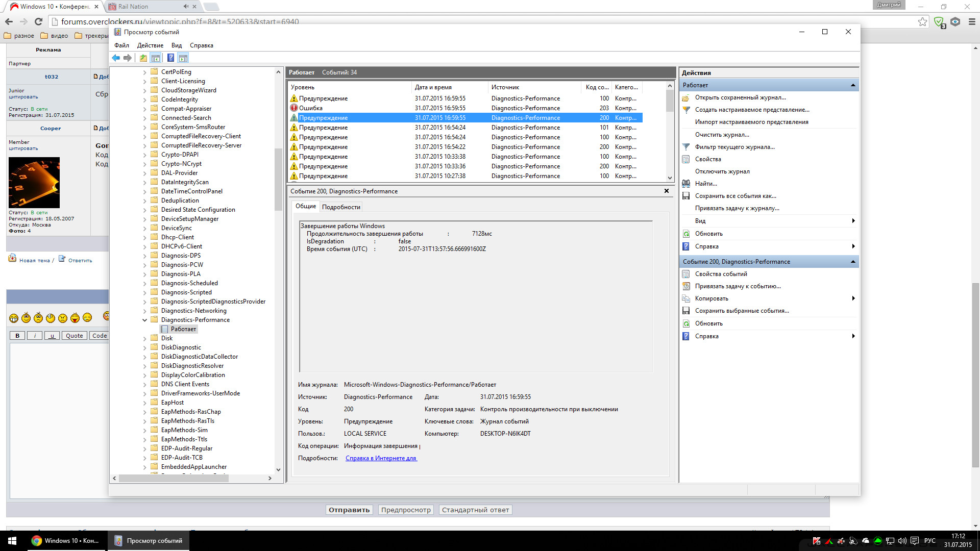The image size is (980, 551).
Task: Click the Копировать icon in actions pane
Action: (x=686, y=298)
